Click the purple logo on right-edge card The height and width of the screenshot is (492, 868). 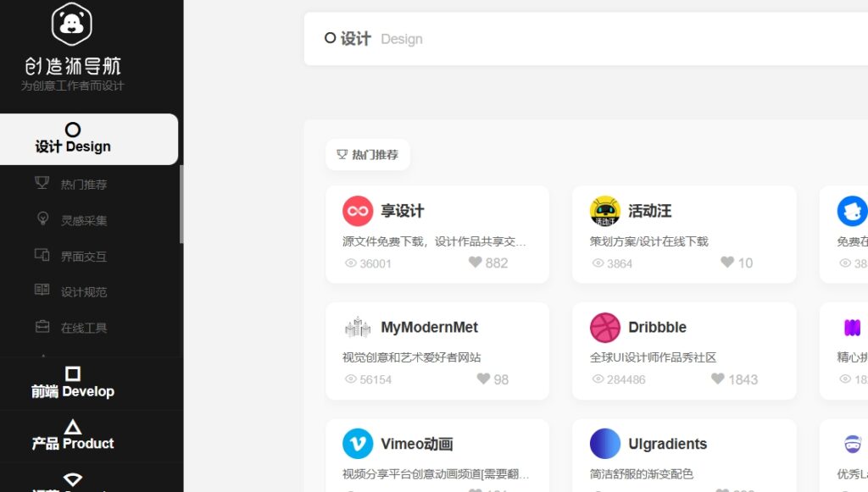pos(853,328)
